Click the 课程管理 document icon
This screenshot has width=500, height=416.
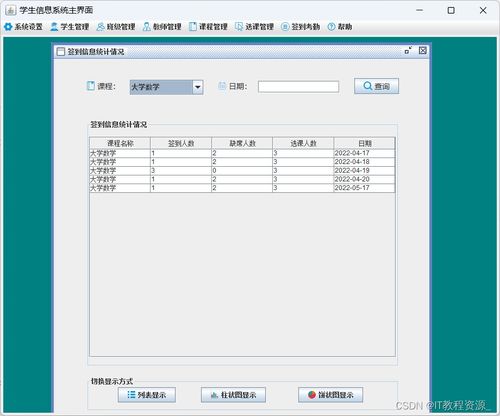tap(193, 27)
